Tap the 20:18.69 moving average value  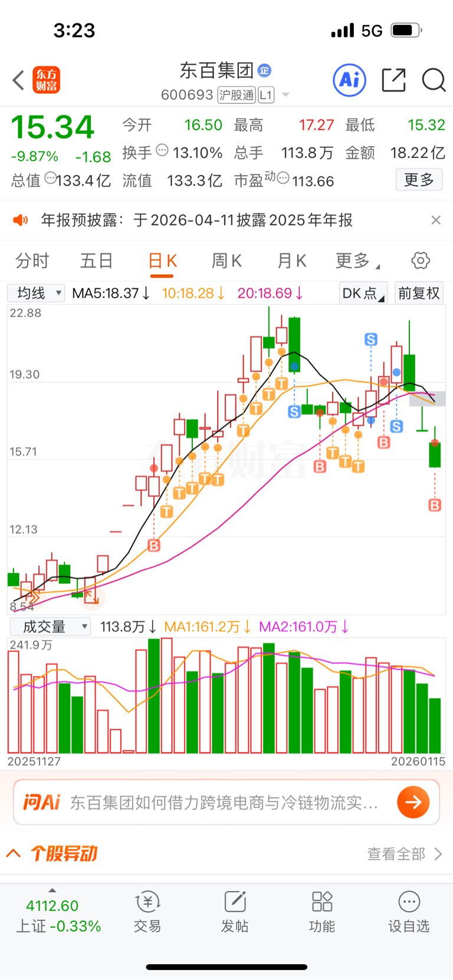click(x=270, y=293)
